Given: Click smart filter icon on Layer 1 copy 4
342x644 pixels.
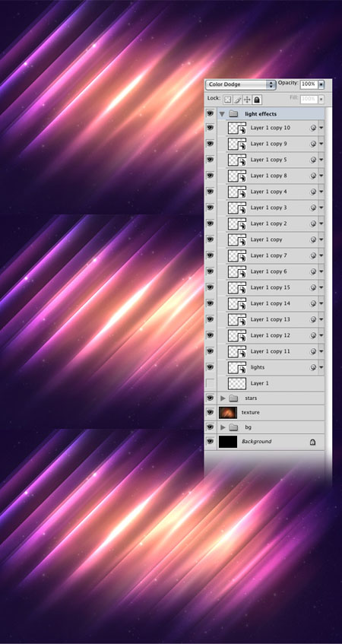Looking at the screenshot, I should tap(313, 192).
